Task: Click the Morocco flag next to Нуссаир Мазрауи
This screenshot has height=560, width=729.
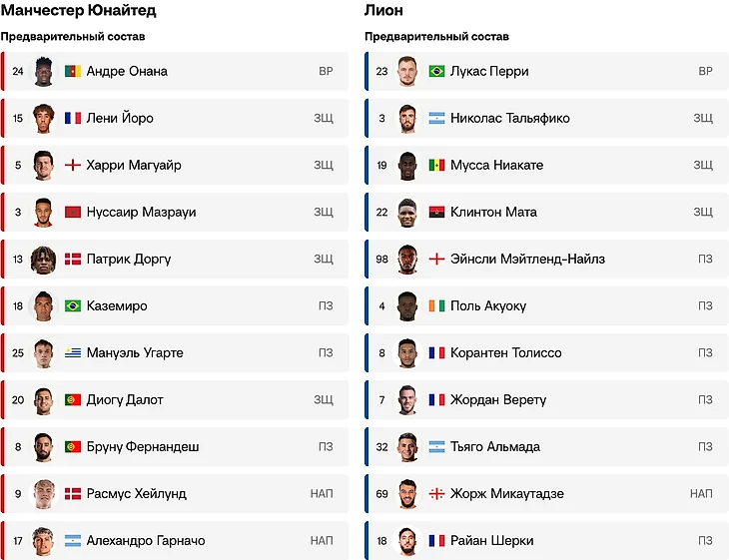Action: 72,213
